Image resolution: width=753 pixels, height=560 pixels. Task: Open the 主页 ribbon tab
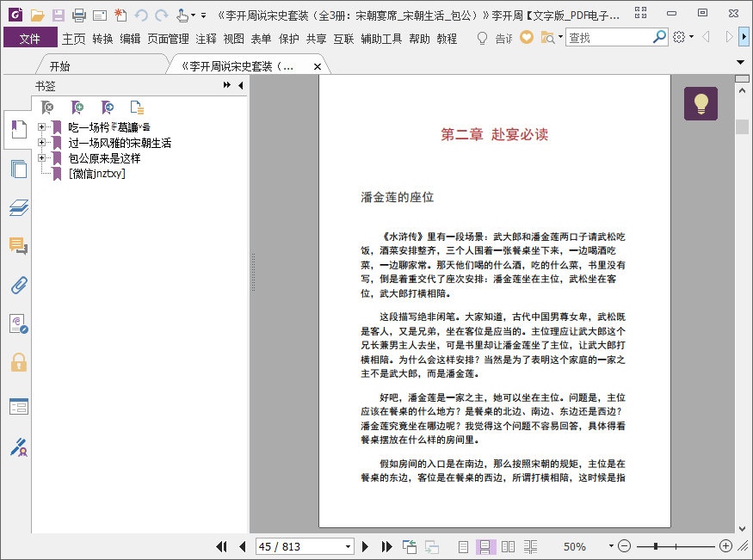[73, 39]
